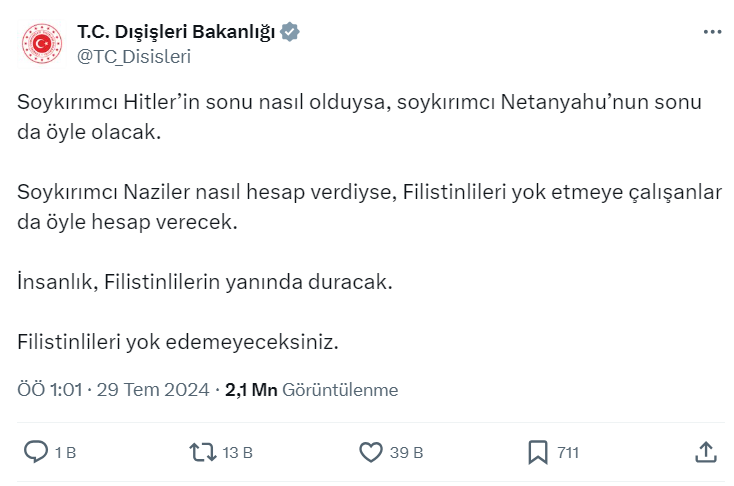Open the Turkish emblem profile avatar

click(x=42, y=44)
